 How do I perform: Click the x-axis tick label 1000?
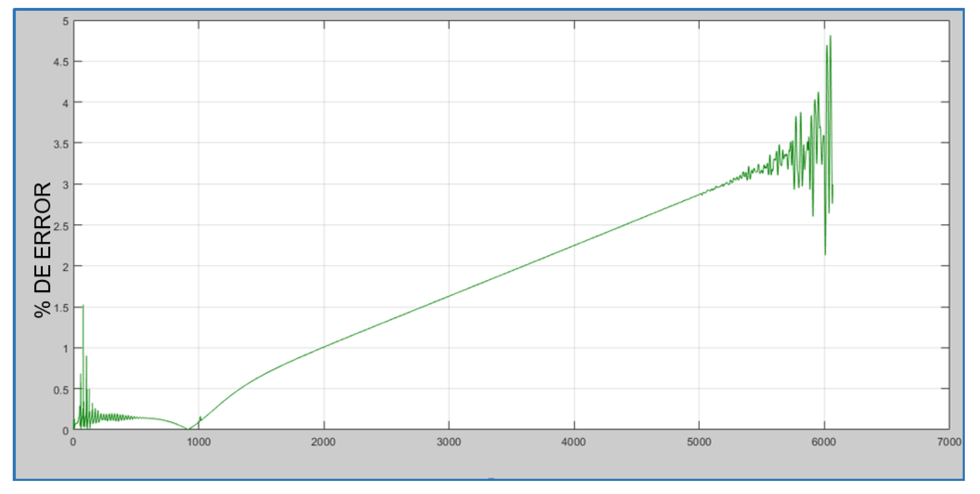point(199,442)
